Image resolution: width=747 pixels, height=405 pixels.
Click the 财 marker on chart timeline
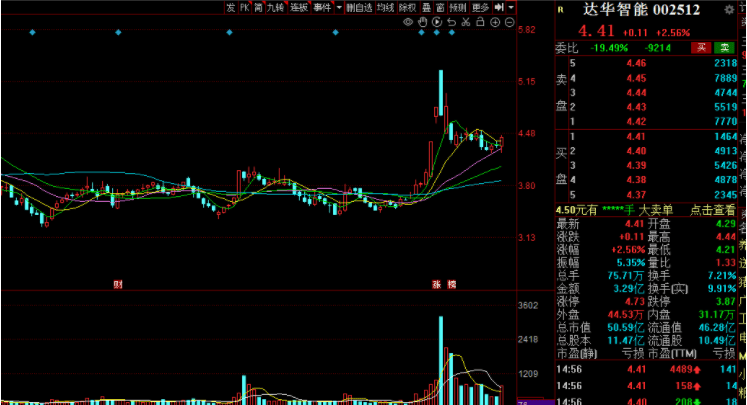118,284
